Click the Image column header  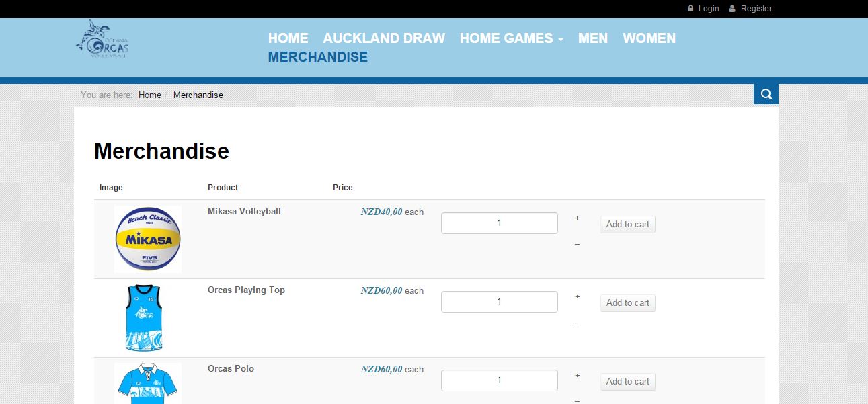coord(111,188)
